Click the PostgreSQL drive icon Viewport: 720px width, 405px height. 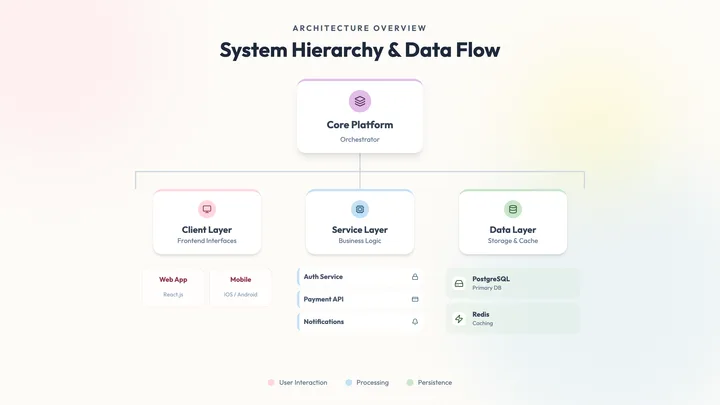pyautogui.click(x=459, y=283)
